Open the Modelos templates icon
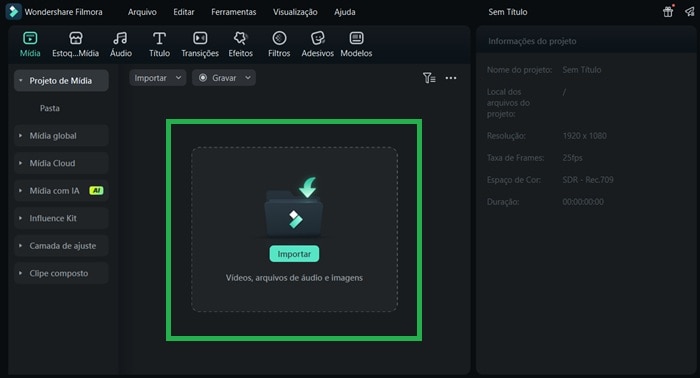The width and height of the screenshot is (700, 378). click(x=356, y=38)
